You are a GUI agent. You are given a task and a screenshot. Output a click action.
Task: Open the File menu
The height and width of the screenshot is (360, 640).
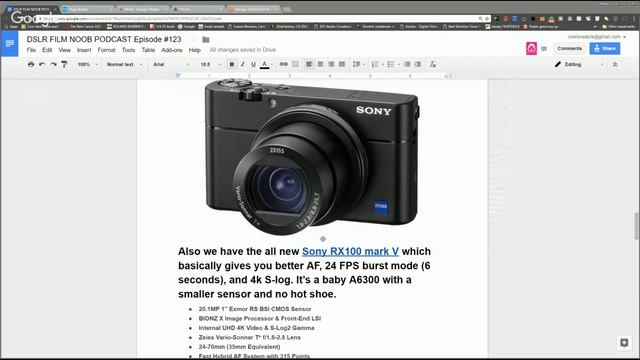tap(31, 50)
